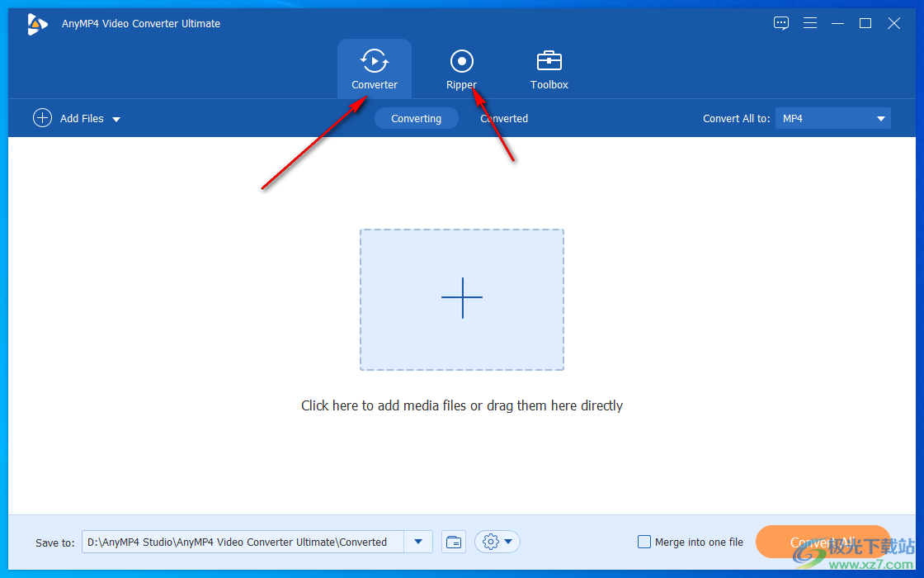Close the AnyMP4 window
This screenshot has width=924, height=578.
894,23
